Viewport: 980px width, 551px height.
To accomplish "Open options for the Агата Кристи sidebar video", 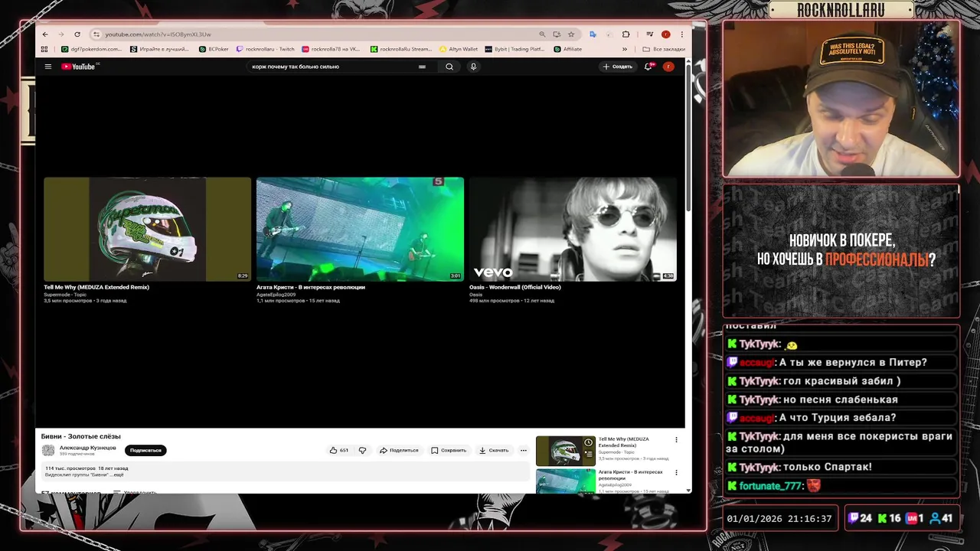I will (x=676, y=473).
